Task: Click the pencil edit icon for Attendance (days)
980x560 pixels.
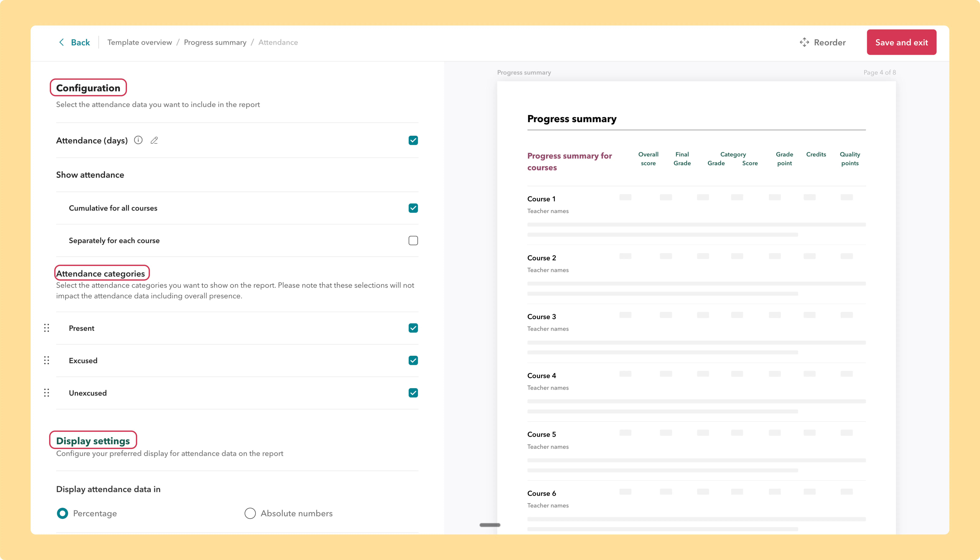Action: click(154, 140)
